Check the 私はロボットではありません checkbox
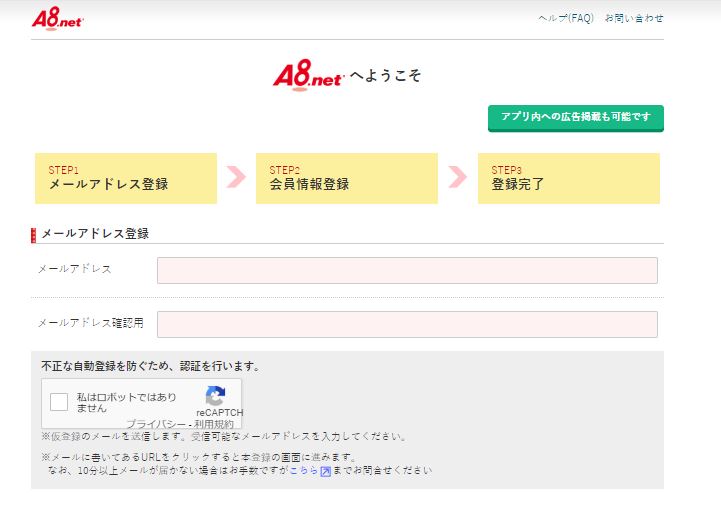Screen dimensions: 721x509 pos(59,402)
